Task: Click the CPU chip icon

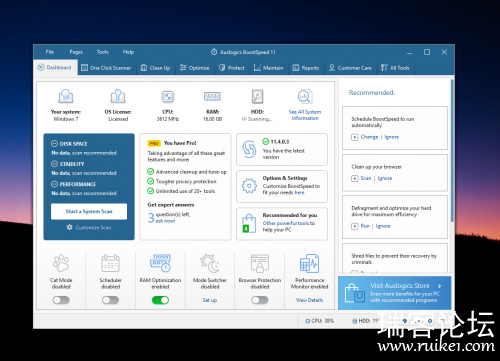Action: pos(168,97)
